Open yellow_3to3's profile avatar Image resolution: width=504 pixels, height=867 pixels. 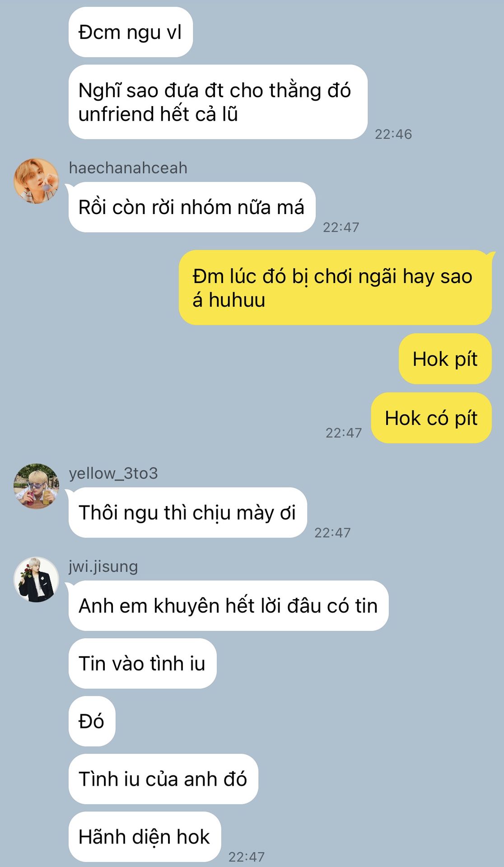37,486
